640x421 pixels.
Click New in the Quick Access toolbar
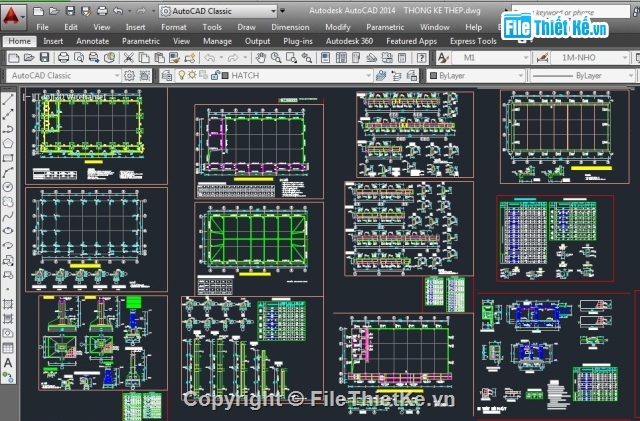pyautogui.click(x=38, y=11)
